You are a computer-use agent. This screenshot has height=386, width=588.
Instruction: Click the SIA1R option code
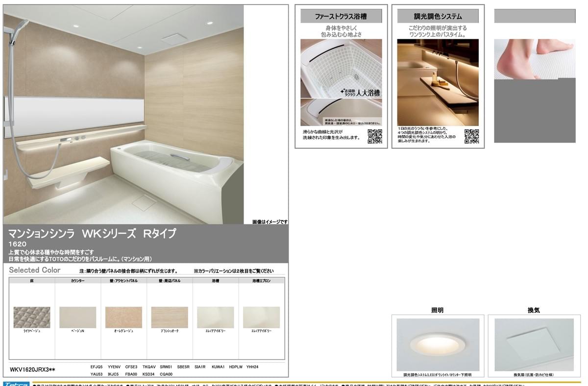(x=200, y=366)
